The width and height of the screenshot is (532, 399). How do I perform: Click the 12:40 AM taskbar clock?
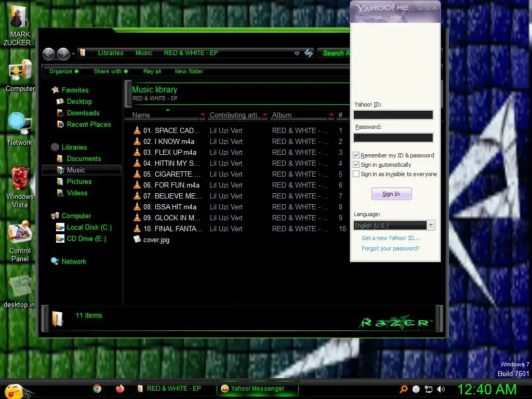tap(487, 389)
